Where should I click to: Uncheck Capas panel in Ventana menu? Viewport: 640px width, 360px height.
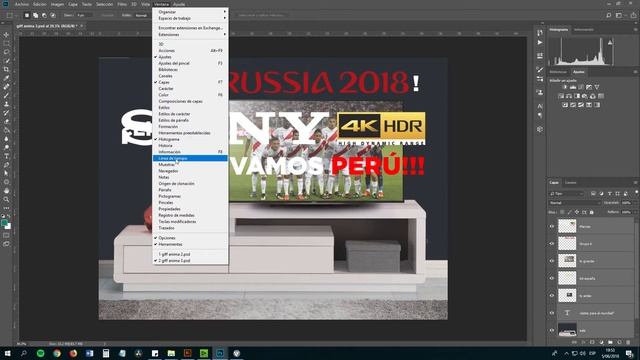click(190, 82)
